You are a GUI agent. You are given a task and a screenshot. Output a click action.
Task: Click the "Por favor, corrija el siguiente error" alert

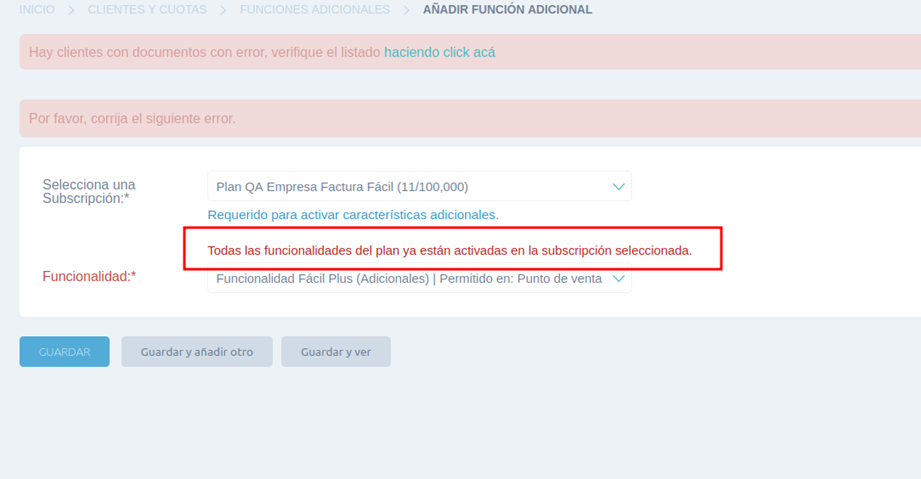click(x=132, y=118)
